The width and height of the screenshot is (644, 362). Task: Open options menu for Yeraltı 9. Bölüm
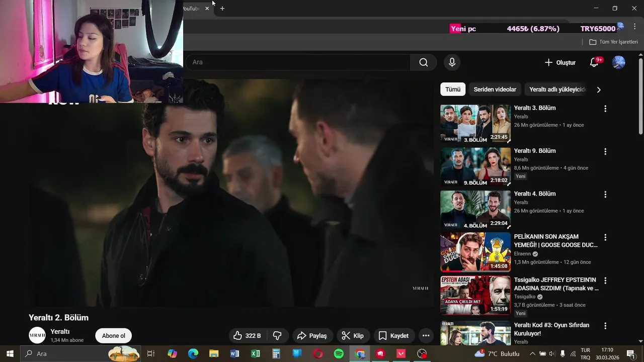605,151
